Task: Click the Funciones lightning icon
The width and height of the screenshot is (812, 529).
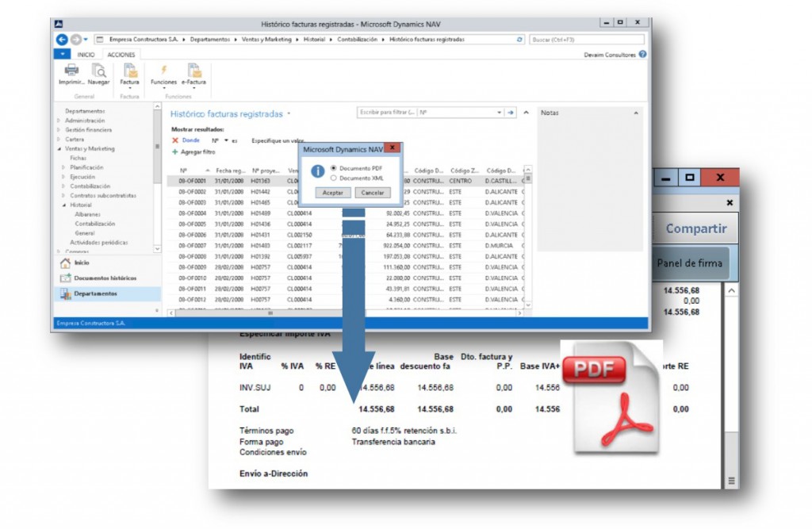Action: 163,71
